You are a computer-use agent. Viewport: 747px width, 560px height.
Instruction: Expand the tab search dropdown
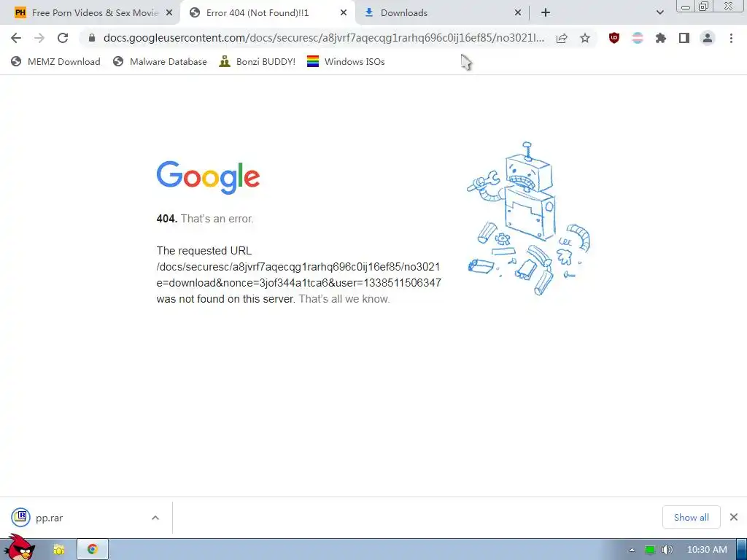coord(659,13)
